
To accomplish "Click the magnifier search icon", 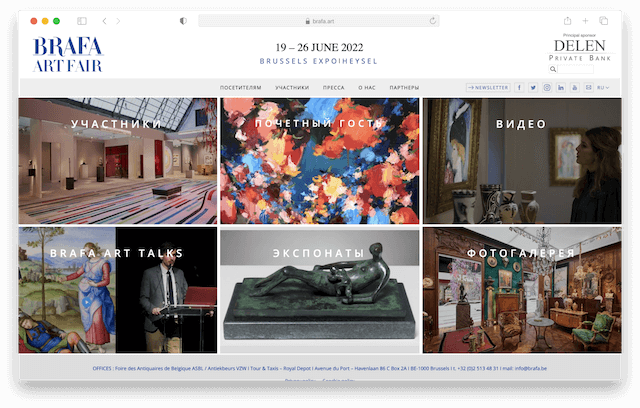I will pyautogui.click(x=553, y=69).
